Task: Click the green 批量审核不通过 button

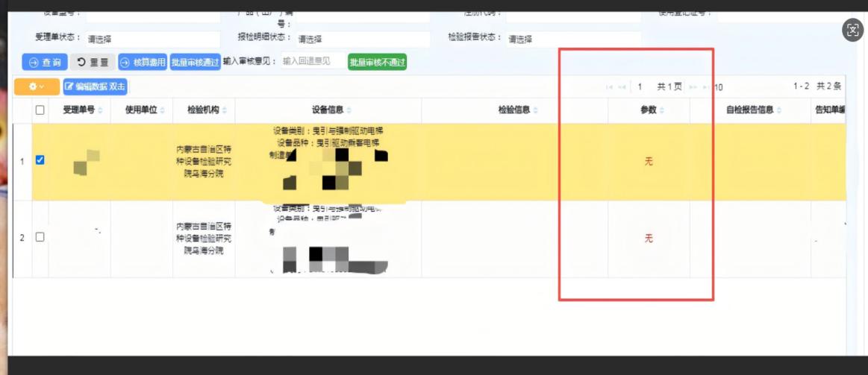Action: (x=377, y=63)
